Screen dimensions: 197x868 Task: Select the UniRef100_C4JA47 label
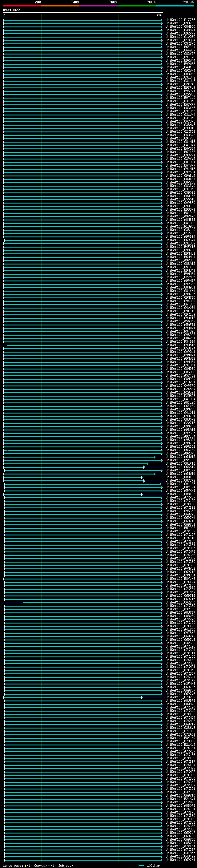click(x=180, y=145)
